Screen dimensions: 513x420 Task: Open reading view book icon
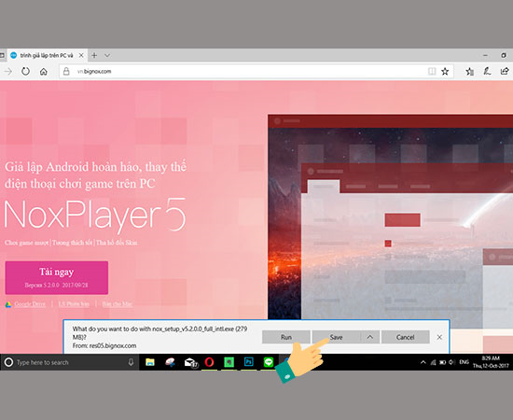[x=432, y=71]
